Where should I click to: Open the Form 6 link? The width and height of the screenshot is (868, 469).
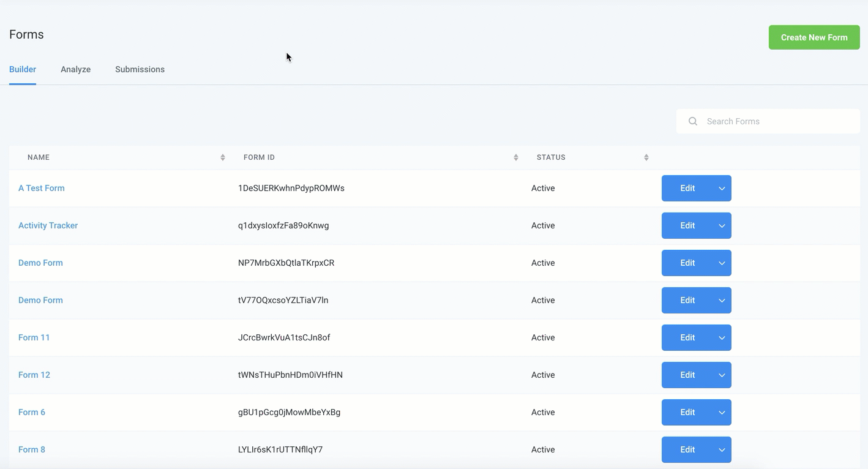[32, 412]
